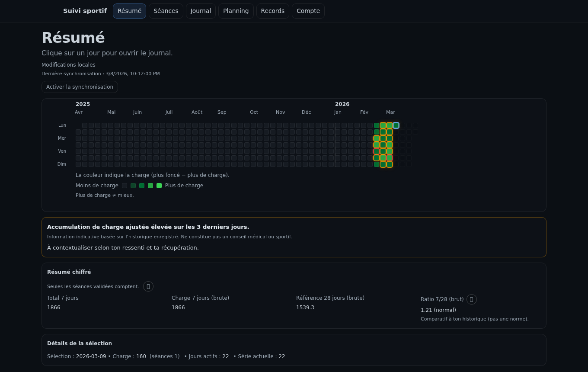Image resolution: width=588 pixels, height=372 pixels.
Task: Open the Journal tab
Action: [x=201, y=11]
